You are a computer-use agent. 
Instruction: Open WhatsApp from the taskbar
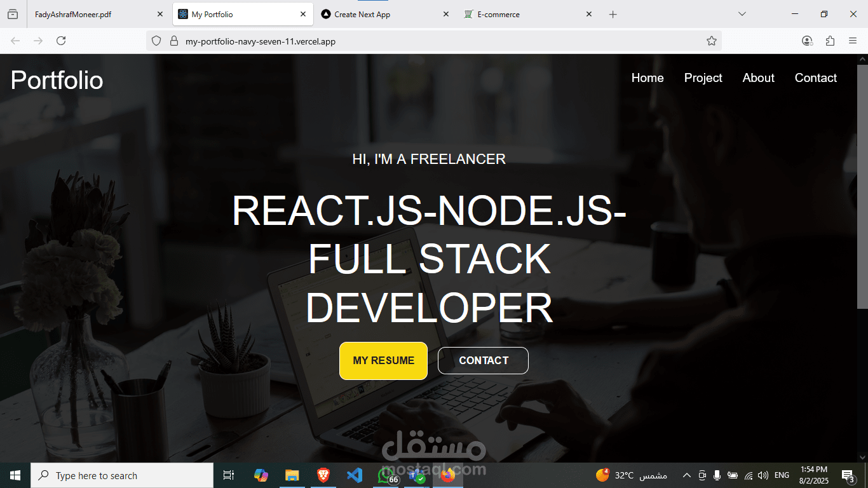(x=386, y=475)
